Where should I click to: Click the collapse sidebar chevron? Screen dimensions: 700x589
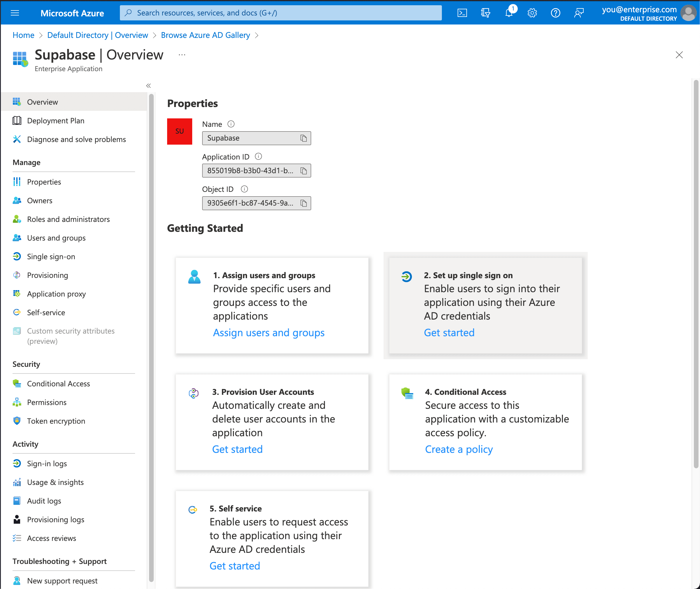[148, 85]
